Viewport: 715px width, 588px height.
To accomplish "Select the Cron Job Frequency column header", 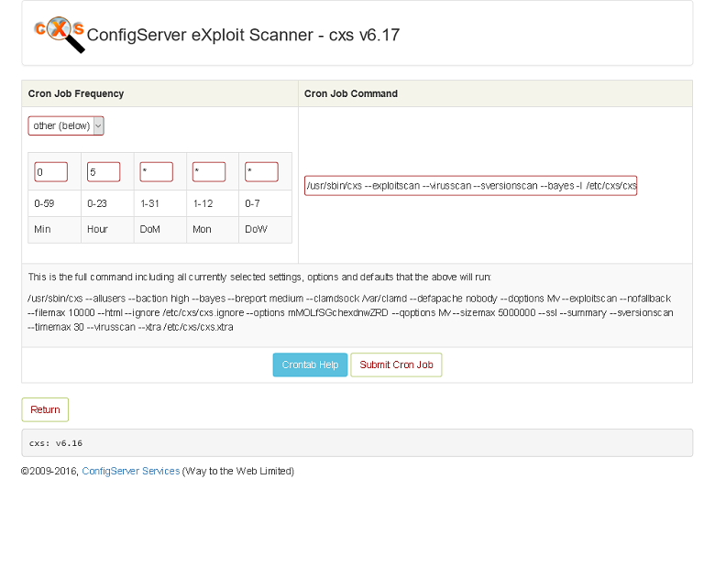I will (x=76, y=93).
